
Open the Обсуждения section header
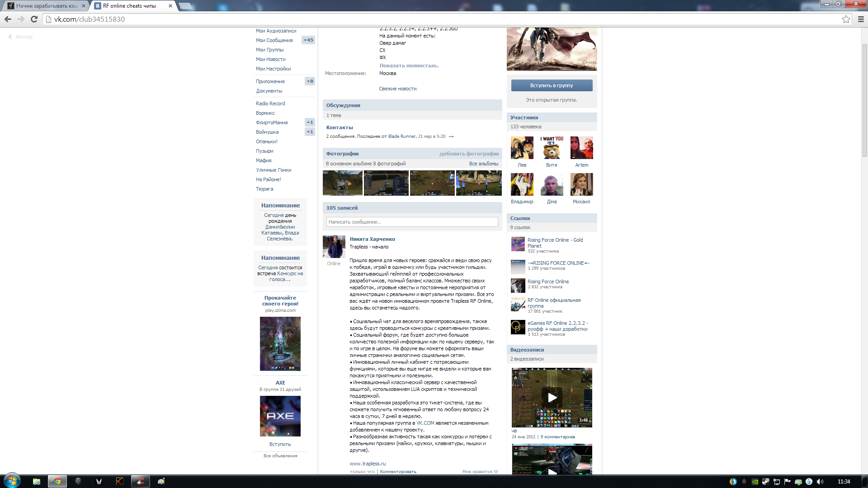(412, 105)
